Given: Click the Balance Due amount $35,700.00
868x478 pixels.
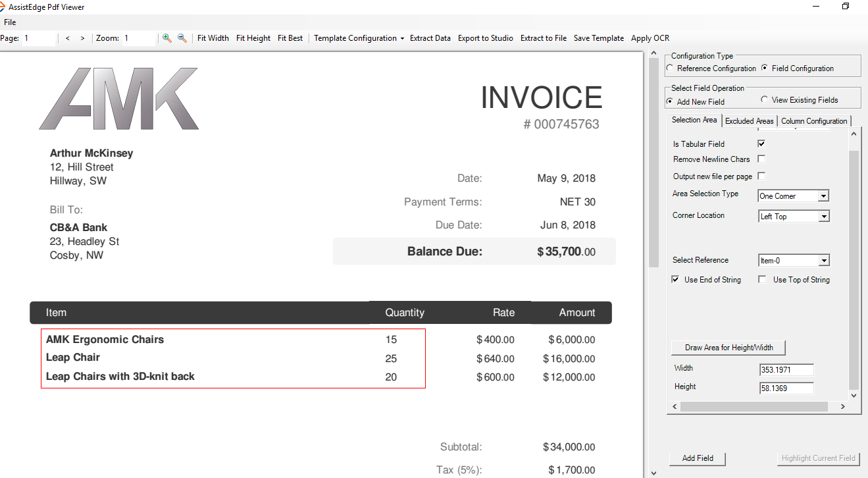Looking at the screenshot, I should click(x=567, y=252).
